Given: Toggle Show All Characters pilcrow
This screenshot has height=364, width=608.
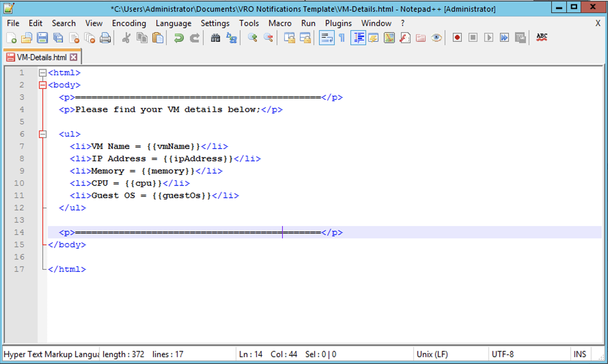Looking at the screenshot, I should pyautogui.click(x=342, y=38).
